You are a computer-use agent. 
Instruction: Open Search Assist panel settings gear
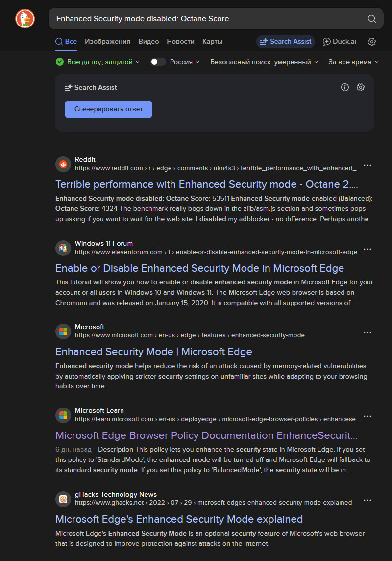[x=361, y=87]
